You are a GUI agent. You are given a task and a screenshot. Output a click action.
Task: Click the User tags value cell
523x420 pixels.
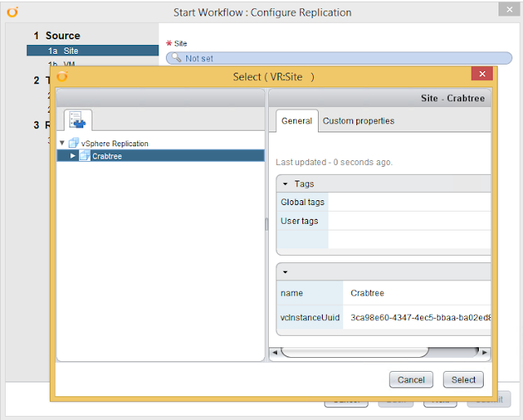pyautogui.click(x=409, y=221)
